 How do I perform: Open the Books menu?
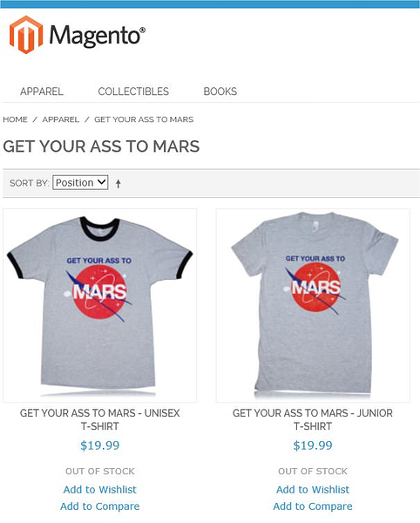point(220,92)
